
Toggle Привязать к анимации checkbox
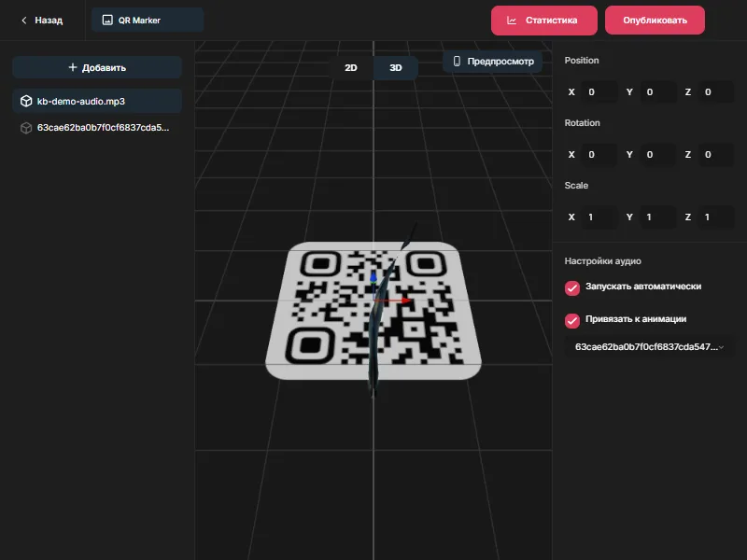coord(572,320)
